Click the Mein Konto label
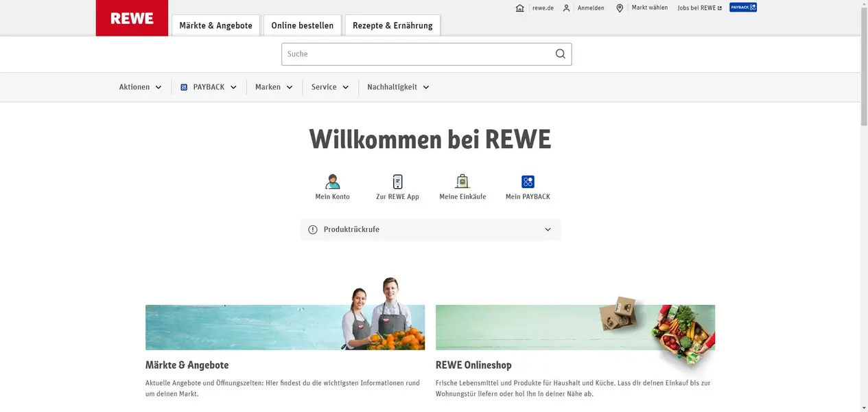The width and height of the screenshot is (868, 412). point(333,197)
